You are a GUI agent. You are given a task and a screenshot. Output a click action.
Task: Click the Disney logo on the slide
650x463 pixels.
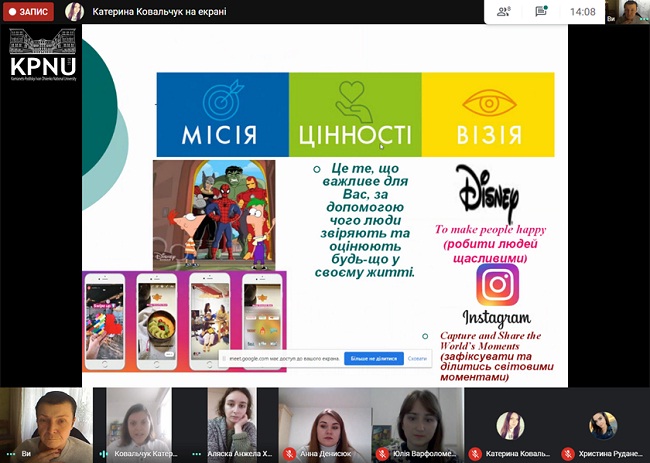(x=487, y=192)
